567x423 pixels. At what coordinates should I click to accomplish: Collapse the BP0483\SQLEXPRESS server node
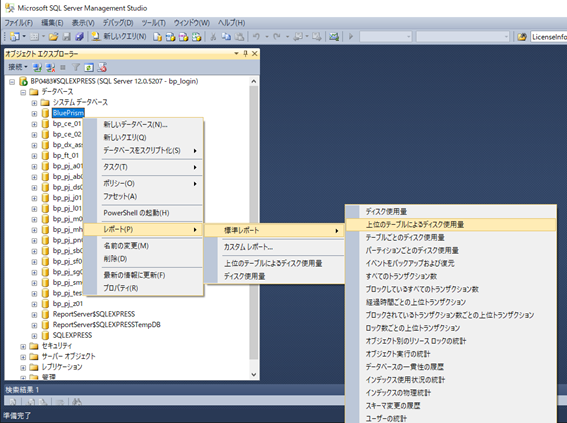[12, 82]
